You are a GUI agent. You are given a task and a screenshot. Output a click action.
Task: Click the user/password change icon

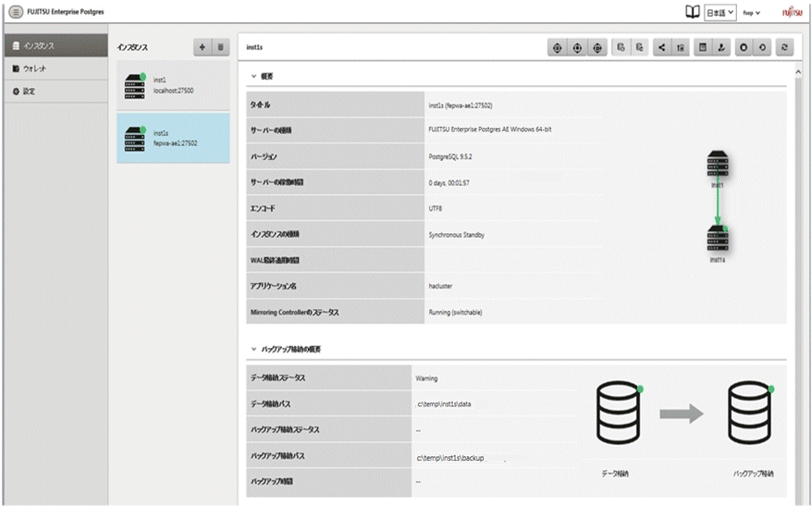pyautogui.click(x=721, y=47)
